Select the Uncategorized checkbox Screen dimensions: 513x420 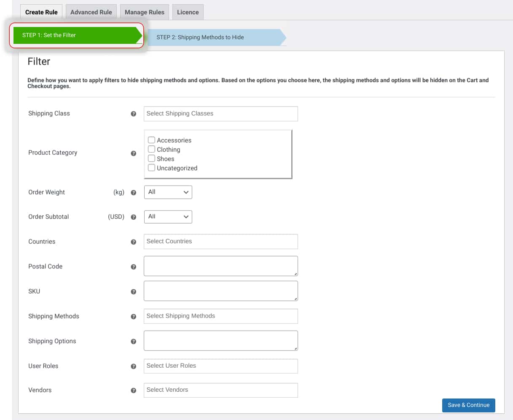click(x=151, y=167)
